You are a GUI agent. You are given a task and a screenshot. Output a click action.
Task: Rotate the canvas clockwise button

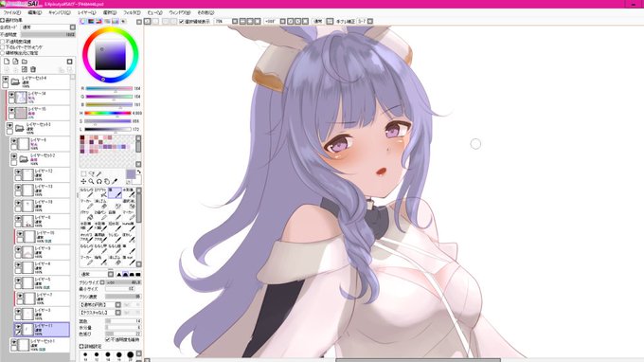297,22
